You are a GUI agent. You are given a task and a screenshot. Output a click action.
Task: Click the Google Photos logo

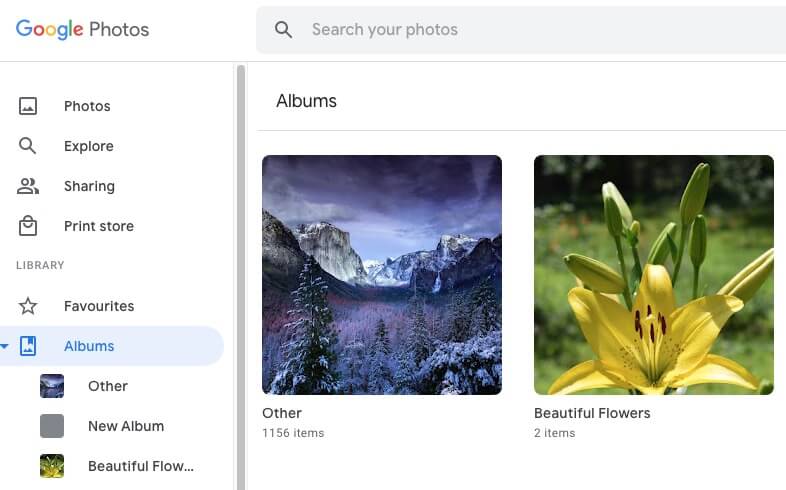82,29
